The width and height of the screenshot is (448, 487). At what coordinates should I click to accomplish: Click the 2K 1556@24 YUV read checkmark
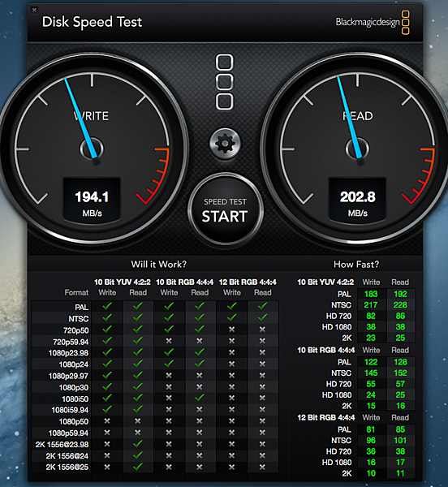click(137, 455)
